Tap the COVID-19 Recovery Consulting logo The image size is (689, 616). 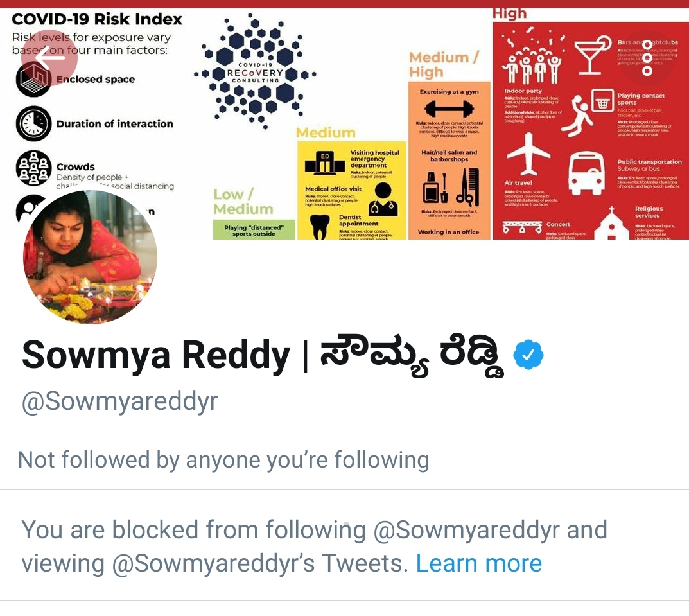point(255,71)
